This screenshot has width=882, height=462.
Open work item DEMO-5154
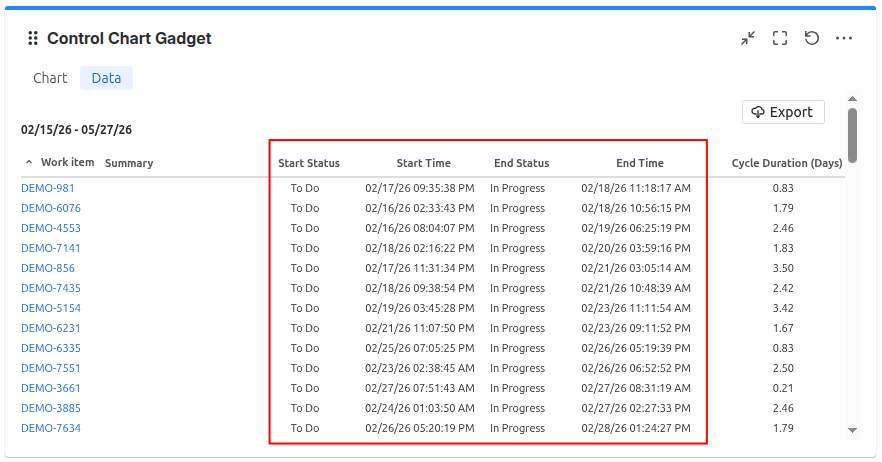point(51,308)
